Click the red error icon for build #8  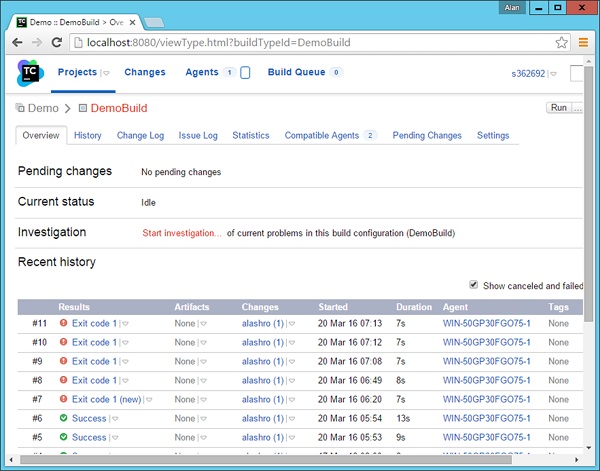coord(63,381)
